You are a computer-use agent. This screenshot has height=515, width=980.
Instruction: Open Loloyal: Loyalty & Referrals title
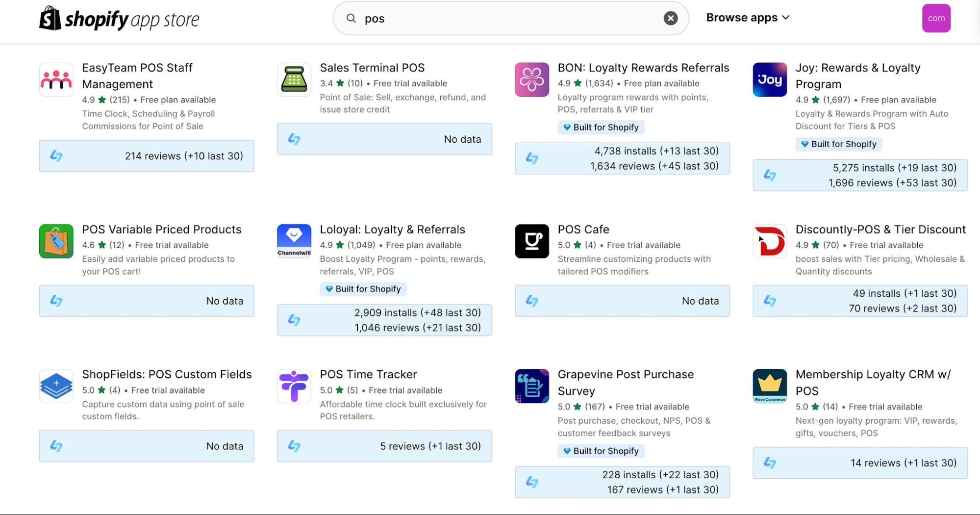pyautogui.click(x=392, y=230)
